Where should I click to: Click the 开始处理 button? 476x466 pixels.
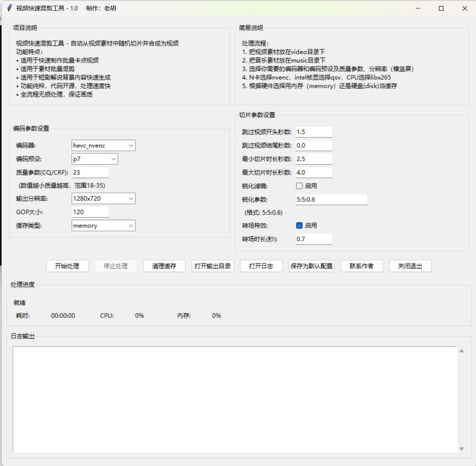(x=67, y=266)
